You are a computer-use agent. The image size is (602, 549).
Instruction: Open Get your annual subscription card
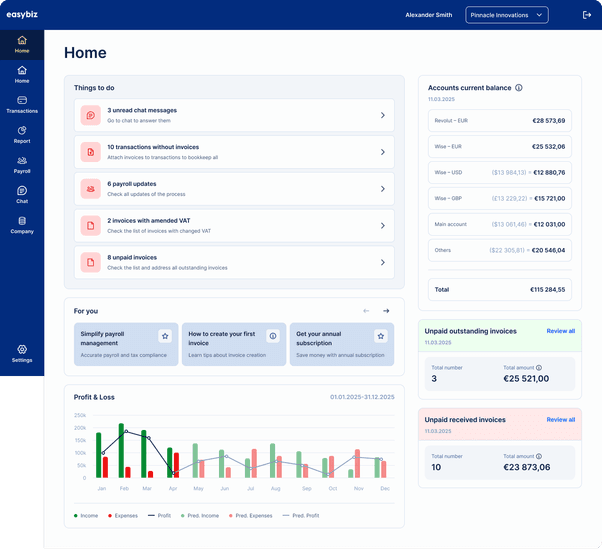pyautogui.click(x=342, y=344)
